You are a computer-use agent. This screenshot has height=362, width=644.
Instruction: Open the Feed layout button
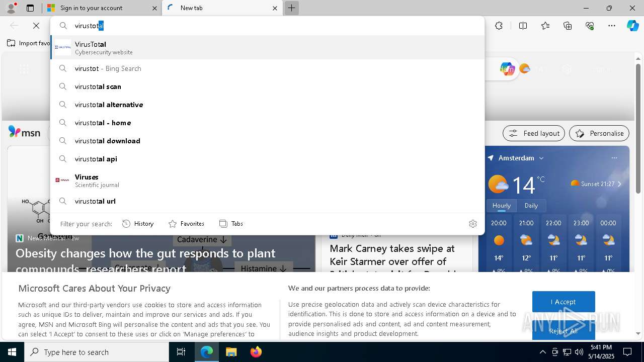(534, 133)
